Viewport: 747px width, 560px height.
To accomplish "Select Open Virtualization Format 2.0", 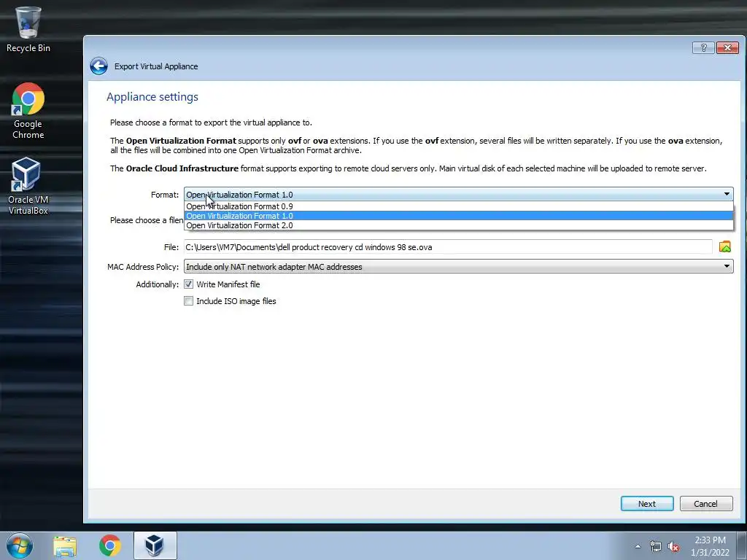I will [x=458, y=225].
